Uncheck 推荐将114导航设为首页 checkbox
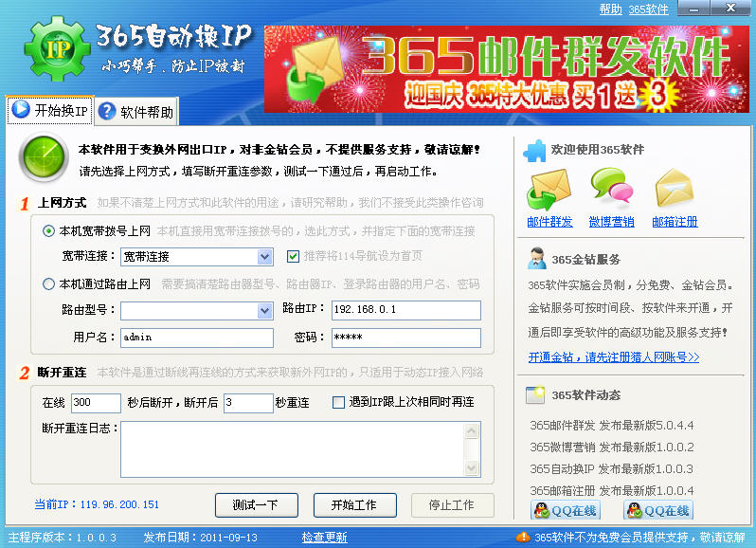The height and width of the screenshot is (548, 756). [x=294, y=256]
